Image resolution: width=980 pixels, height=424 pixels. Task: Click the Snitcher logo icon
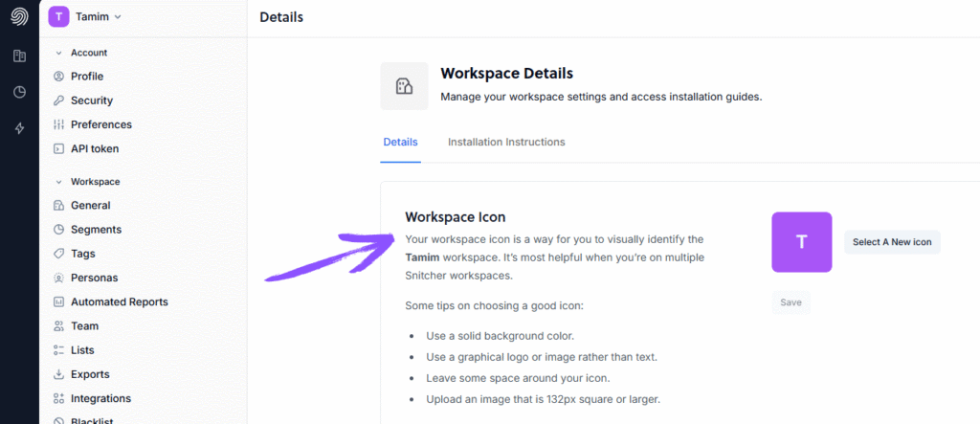tap(19, 16)
